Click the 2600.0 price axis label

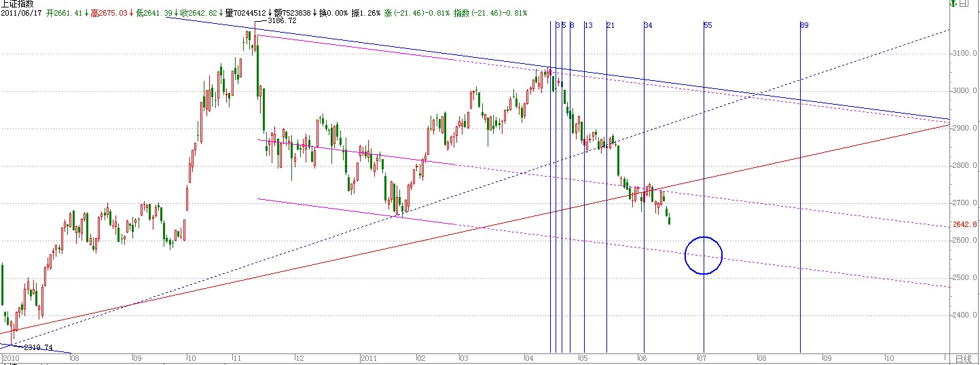pos(964,240)
